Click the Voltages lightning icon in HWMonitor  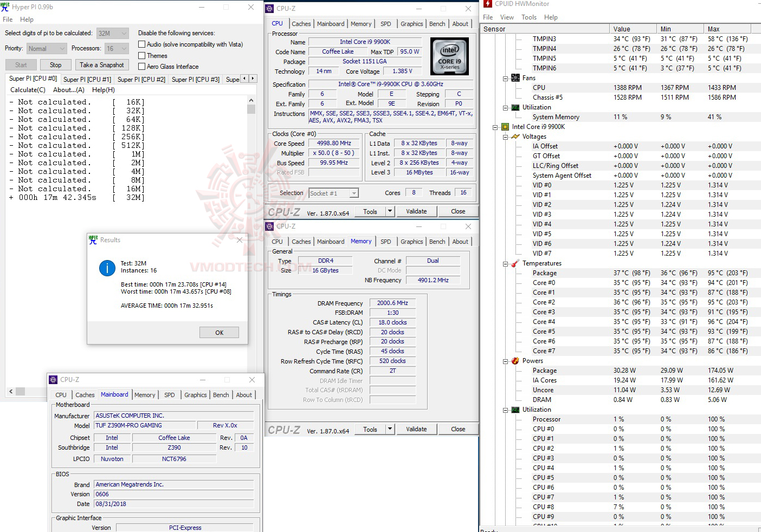(x=515, y=136)
